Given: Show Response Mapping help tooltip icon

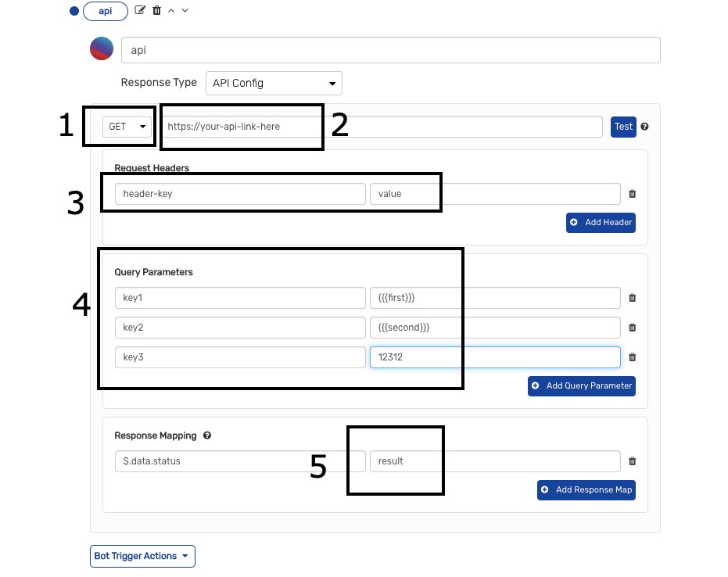Looking at the screenshot, I should click(206, 435).
